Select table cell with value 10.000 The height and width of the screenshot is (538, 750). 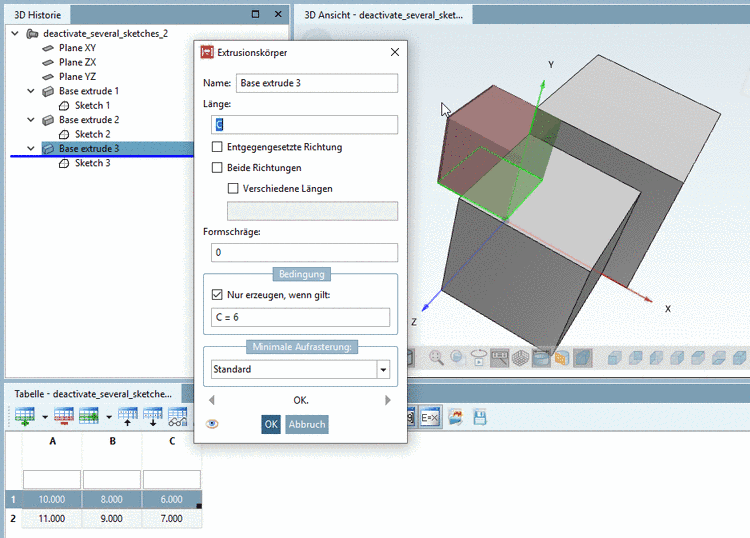(52, 499)
